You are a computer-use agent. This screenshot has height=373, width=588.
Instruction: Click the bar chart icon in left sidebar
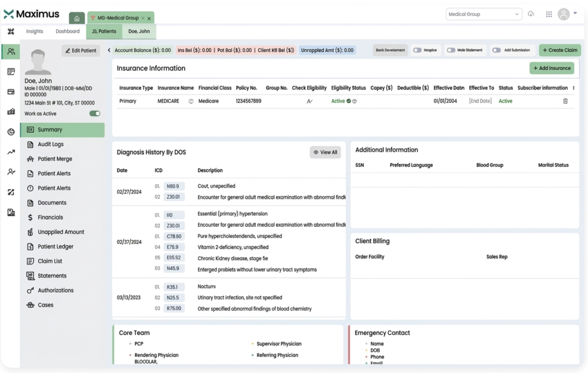click(11, 112)
